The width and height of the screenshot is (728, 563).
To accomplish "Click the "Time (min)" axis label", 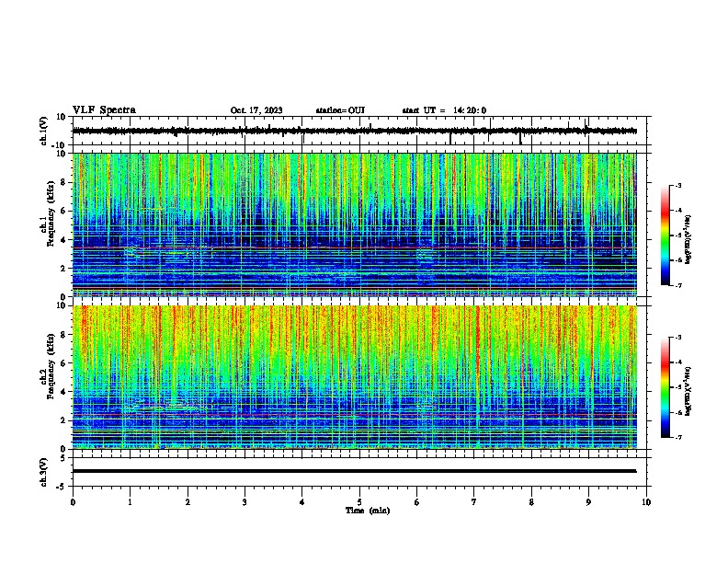I will coord(368,511).
